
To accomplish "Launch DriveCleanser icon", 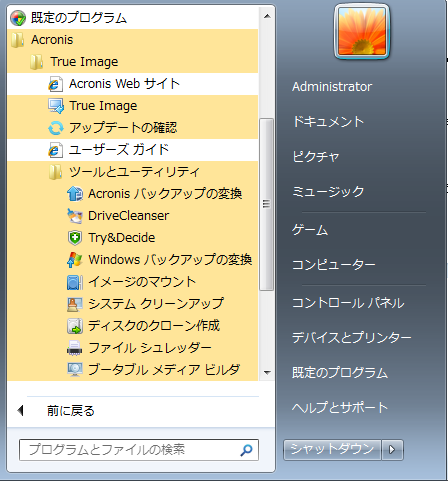I will tap(75, 216).
